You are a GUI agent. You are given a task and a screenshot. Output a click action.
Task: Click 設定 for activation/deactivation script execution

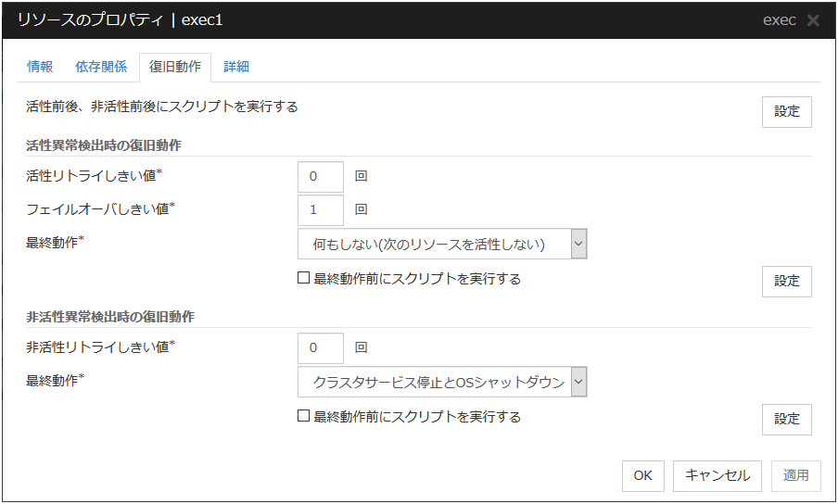tap(786, 111)
